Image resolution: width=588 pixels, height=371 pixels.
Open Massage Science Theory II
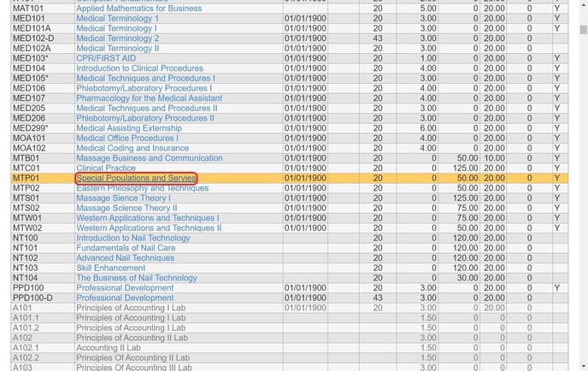click(x=126, y=208)
